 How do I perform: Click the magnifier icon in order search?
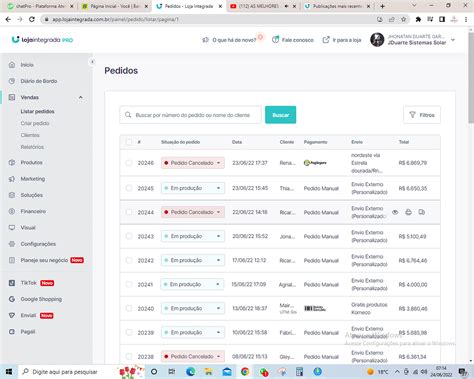(128, 115)
